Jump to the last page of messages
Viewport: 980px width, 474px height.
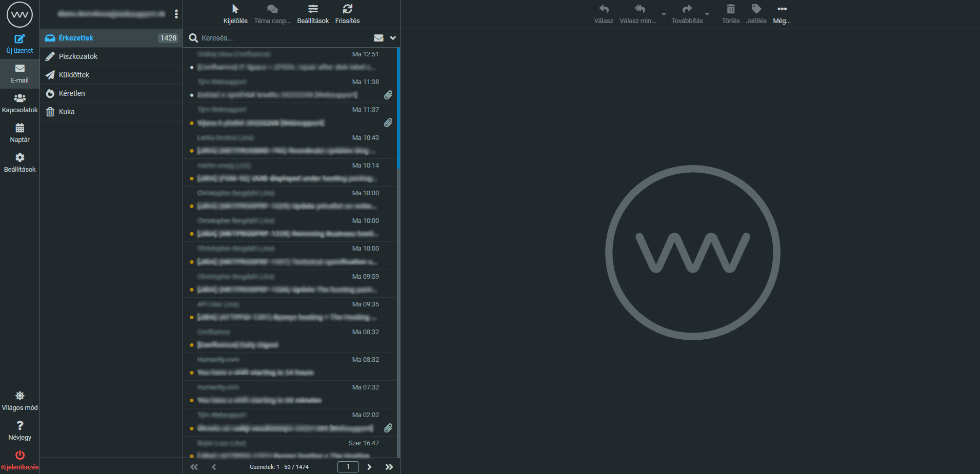(x=389, y=467)
